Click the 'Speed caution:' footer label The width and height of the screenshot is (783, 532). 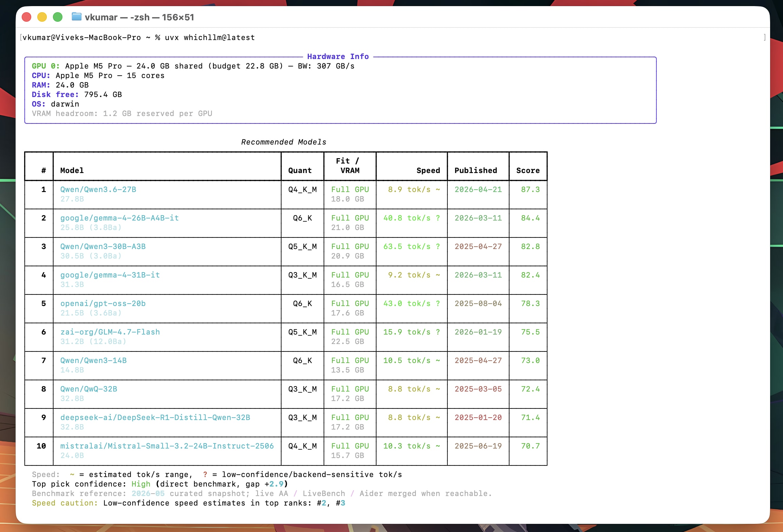[65, 503]
